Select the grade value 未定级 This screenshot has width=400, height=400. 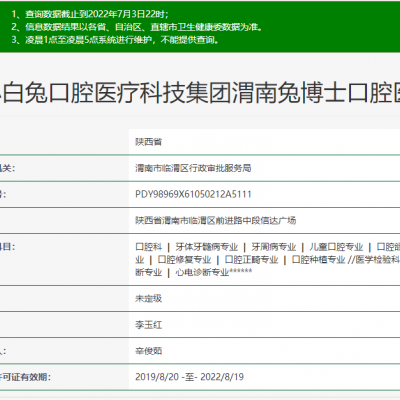click(x=148, y=298)
